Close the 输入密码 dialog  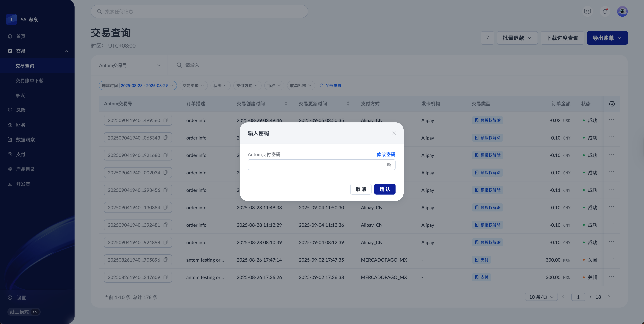pyautogui.click(x=394, y=133)
